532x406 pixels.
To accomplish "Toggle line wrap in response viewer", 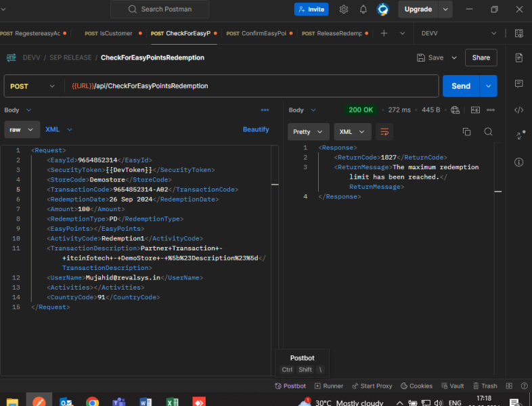I will (384, 132).
